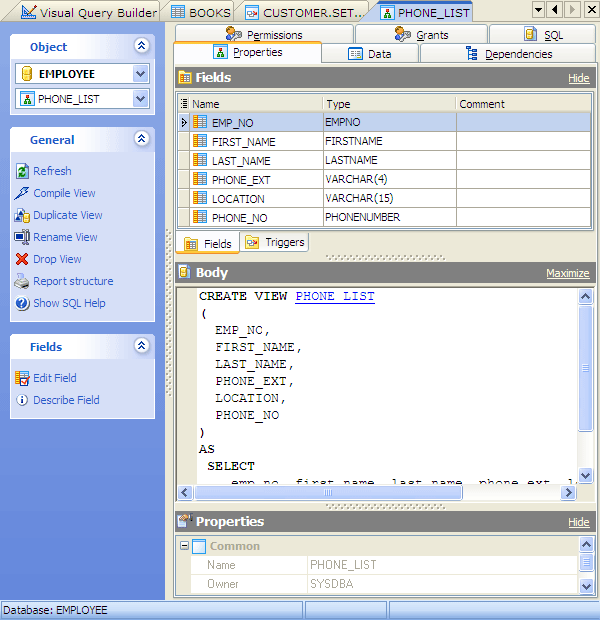Image resolution: width=600 pixels, height=620 pixels.
Task: Open the PHONE_LIST object dropdown
Action: (140, 99)
